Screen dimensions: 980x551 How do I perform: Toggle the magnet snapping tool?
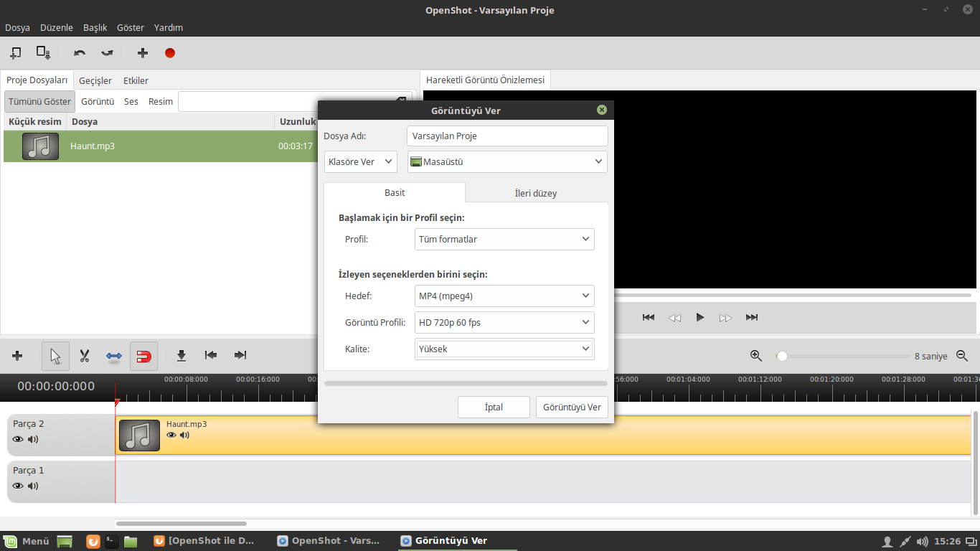pos(143,356)
